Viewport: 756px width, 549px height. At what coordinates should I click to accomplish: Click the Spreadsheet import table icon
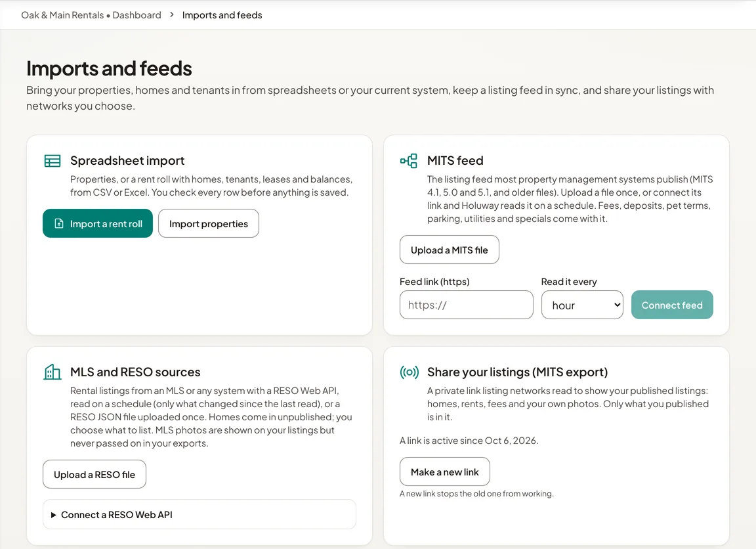52,161
